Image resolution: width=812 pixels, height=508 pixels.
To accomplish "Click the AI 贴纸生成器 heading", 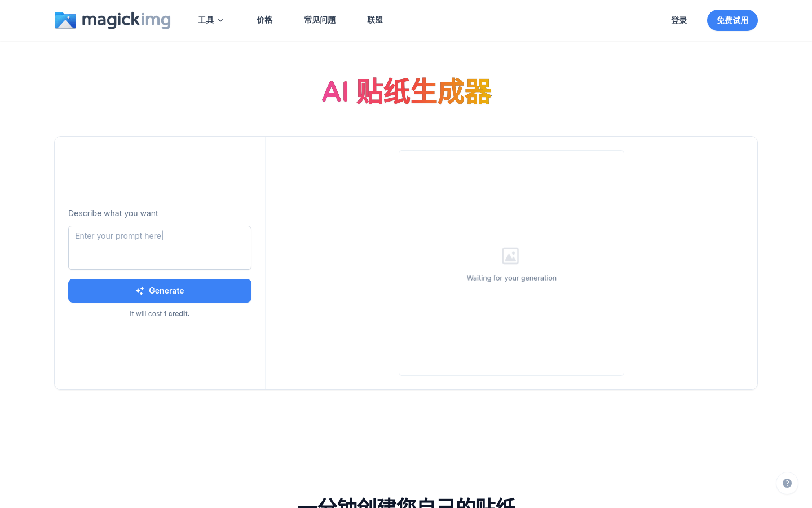I will [x=407, y=92].
